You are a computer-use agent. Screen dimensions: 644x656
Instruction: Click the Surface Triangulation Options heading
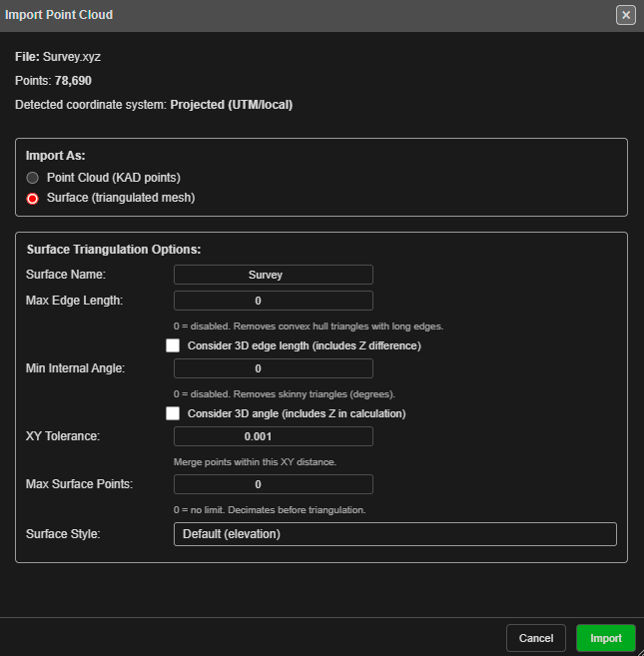tap(114, 250)
